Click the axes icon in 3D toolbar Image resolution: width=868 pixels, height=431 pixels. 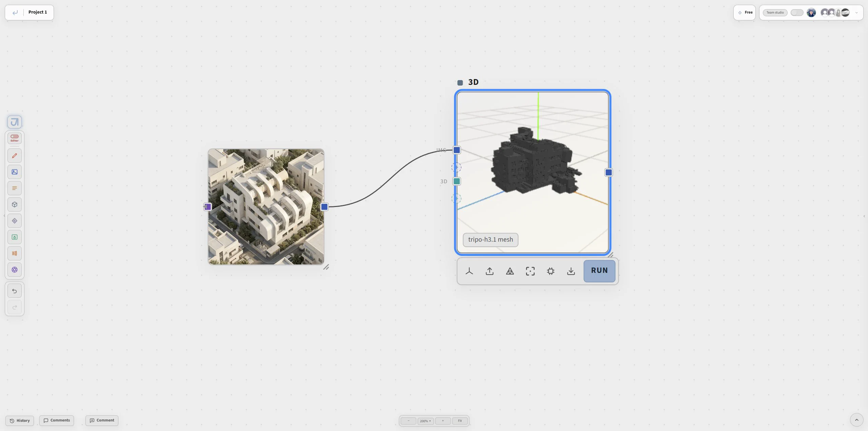click(x=469, y=271)
